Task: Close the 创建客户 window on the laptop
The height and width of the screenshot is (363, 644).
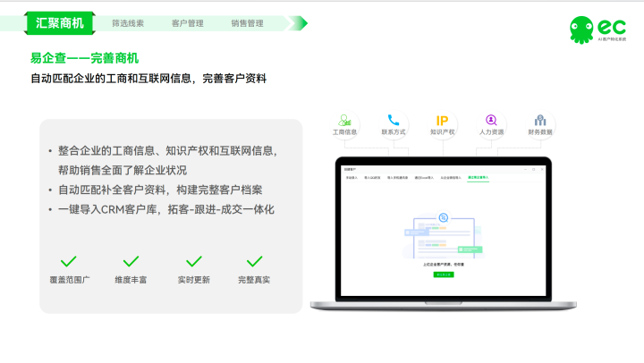Action: pos(542,169)
